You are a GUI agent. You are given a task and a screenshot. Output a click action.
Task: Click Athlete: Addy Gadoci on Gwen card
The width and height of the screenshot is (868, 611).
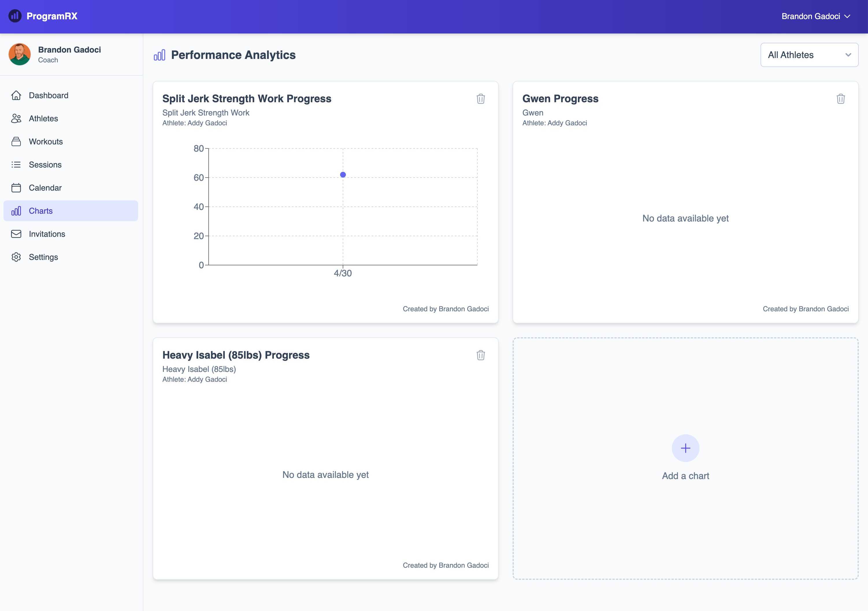click(554, 123)
